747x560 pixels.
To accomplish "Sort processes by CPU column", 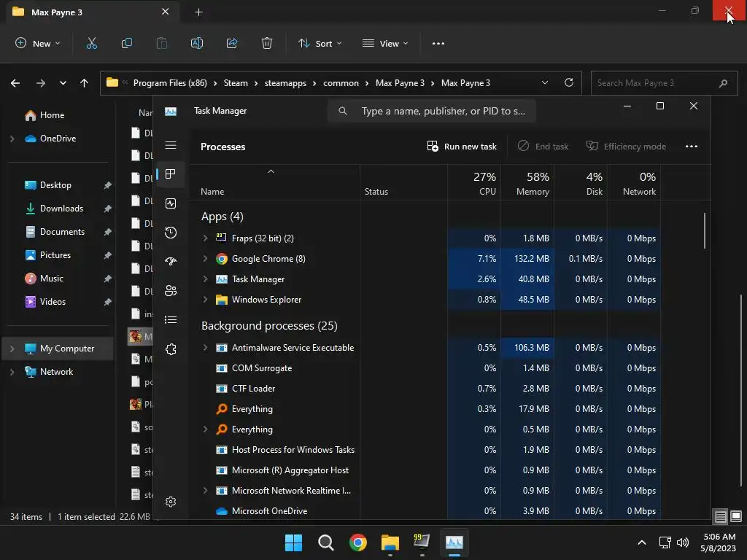I will coord(474,183).
